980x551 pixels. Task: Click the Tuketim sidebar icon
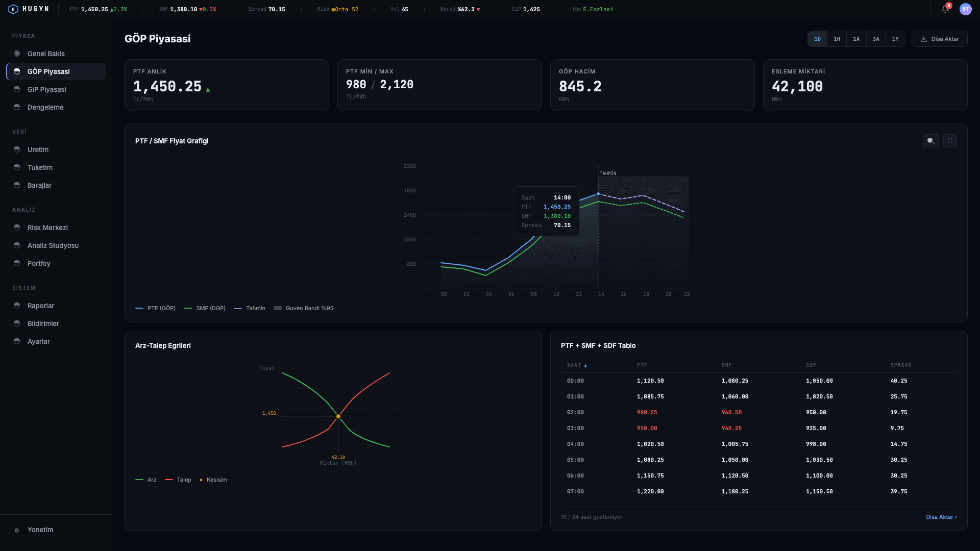coord(17,167)
